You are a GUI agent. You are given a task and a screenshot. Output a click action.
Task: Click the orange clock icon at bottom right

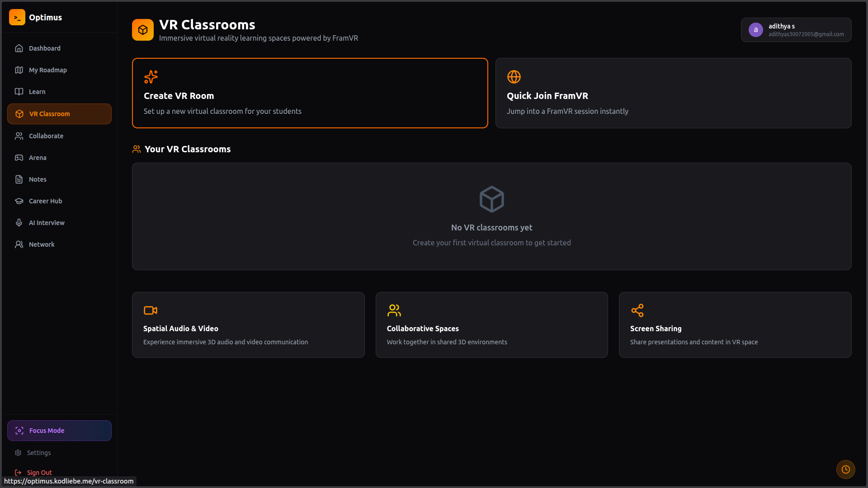(x=845, y=469)
